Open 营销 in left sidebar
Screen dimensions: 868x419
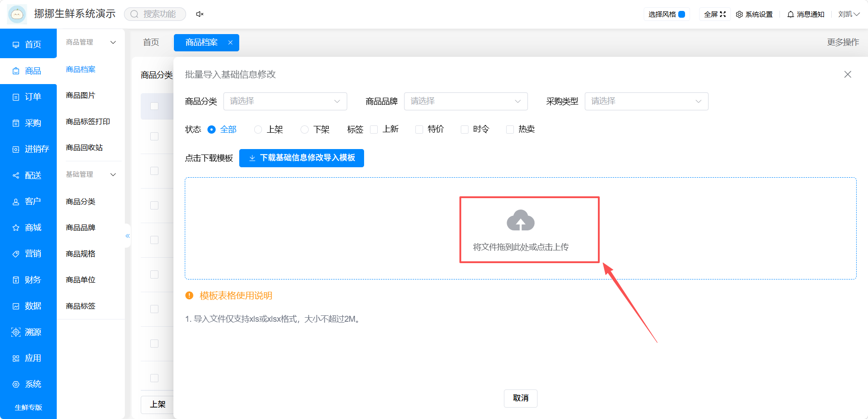(x=28, y=254)
